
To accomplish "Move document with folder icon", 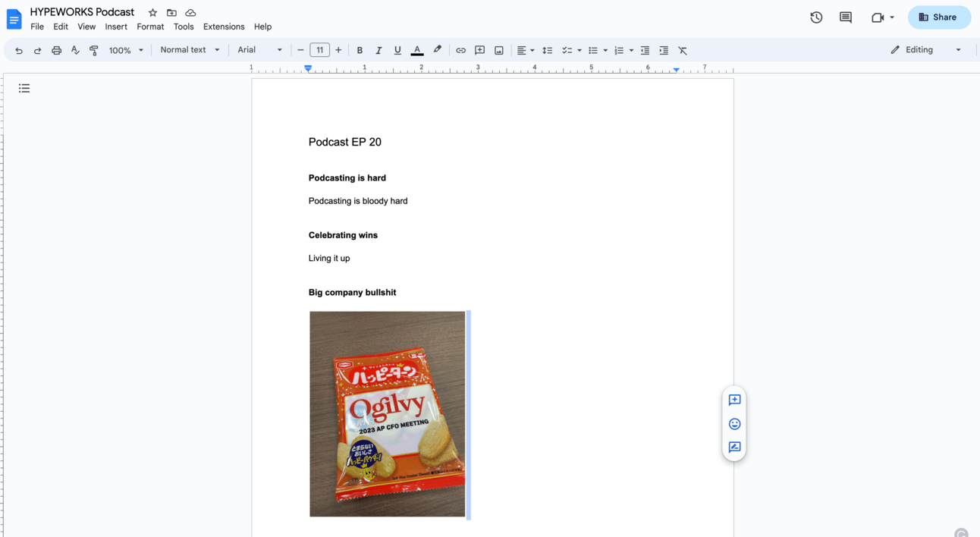I will coord(171,13).
